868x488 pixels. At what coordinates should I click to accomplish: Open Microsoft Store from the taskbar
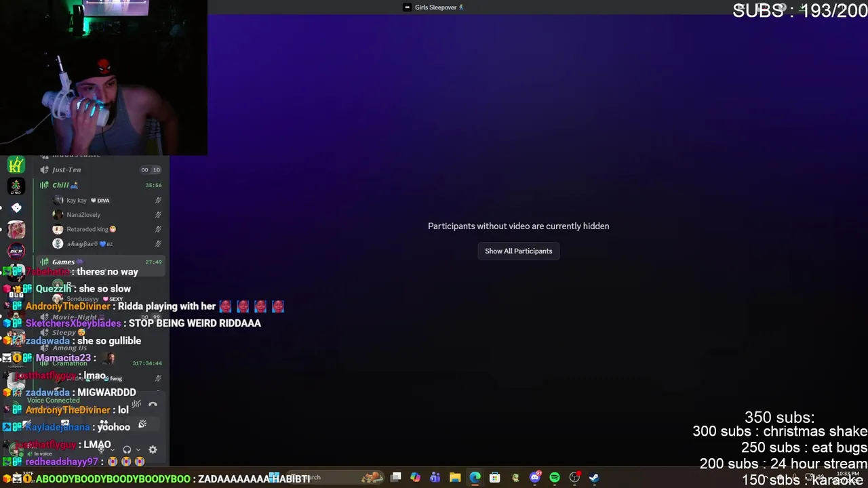point(494,477)
